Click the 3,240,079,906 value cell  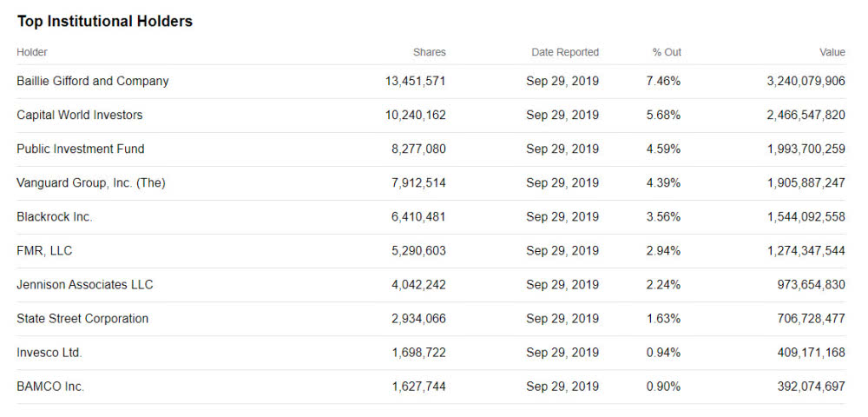[806, 81]
